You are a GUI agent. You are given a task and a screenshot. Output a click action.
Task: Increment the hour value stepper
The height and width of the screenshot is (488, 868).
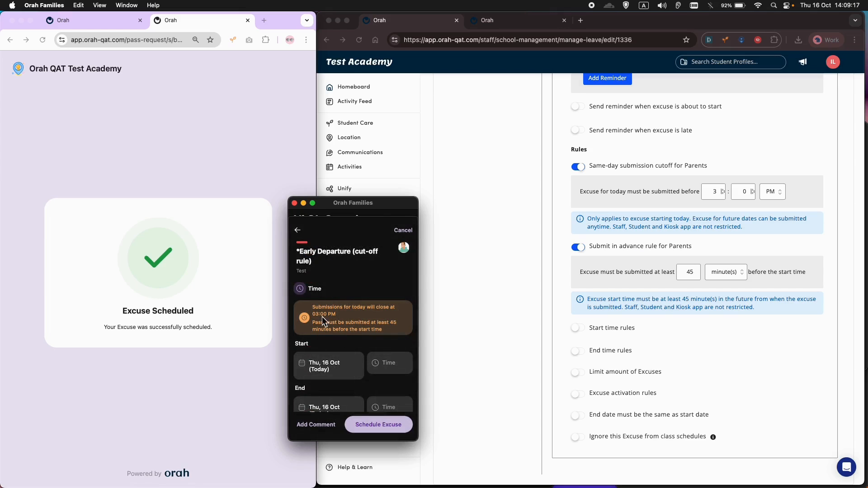[722, 189]
